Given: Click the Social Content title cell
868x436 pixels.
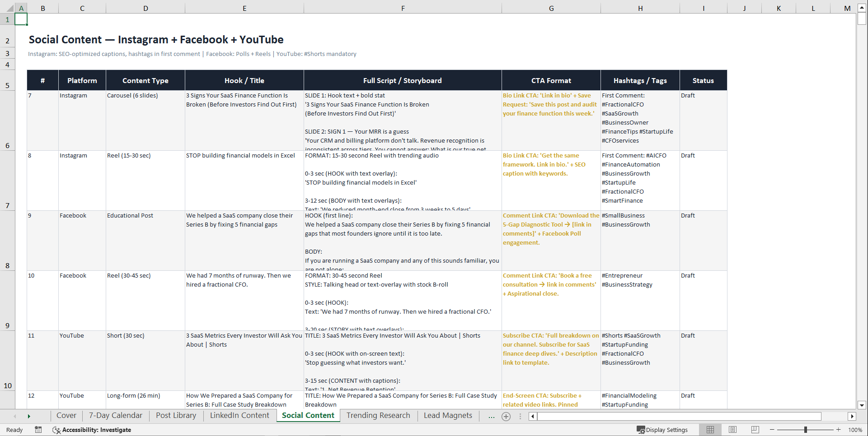Looking at the screenshot, I should [156, 40].
